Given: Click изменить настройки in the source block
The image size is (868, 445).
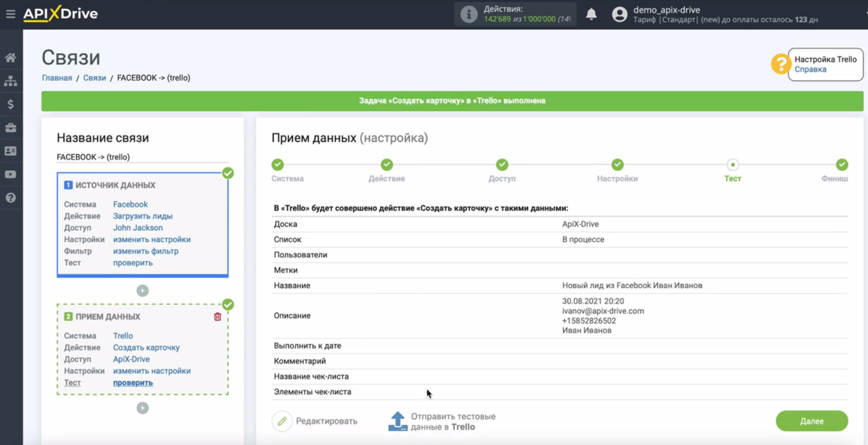Looking at the screenshot, I should [x=152, y=240].
